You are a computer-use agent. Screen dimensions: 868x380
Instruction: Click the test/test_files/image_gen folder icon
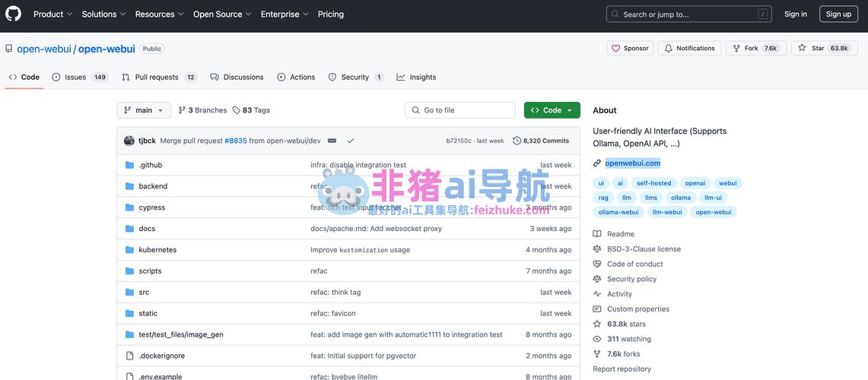click(129, 334)
